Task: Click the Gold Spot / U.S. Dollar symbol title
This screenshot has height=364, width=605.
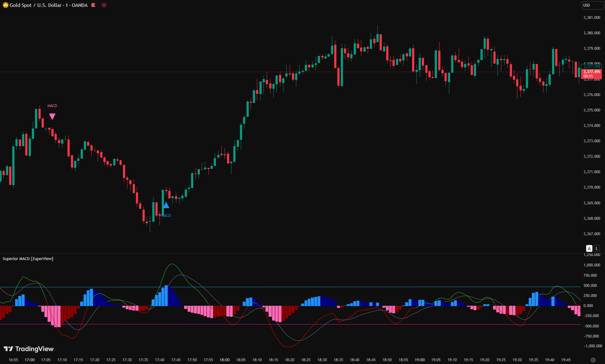Action: (49, 5)
